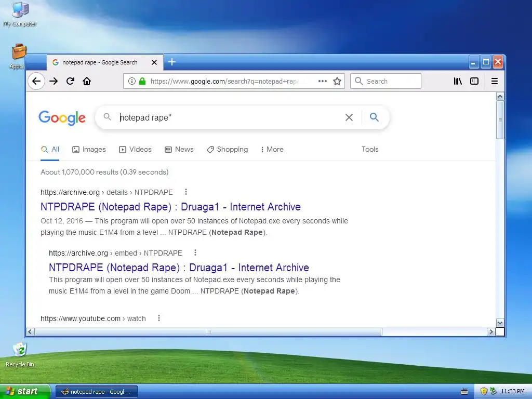Maximize the browser window
532x399 pixels.
tap(486, 62)
